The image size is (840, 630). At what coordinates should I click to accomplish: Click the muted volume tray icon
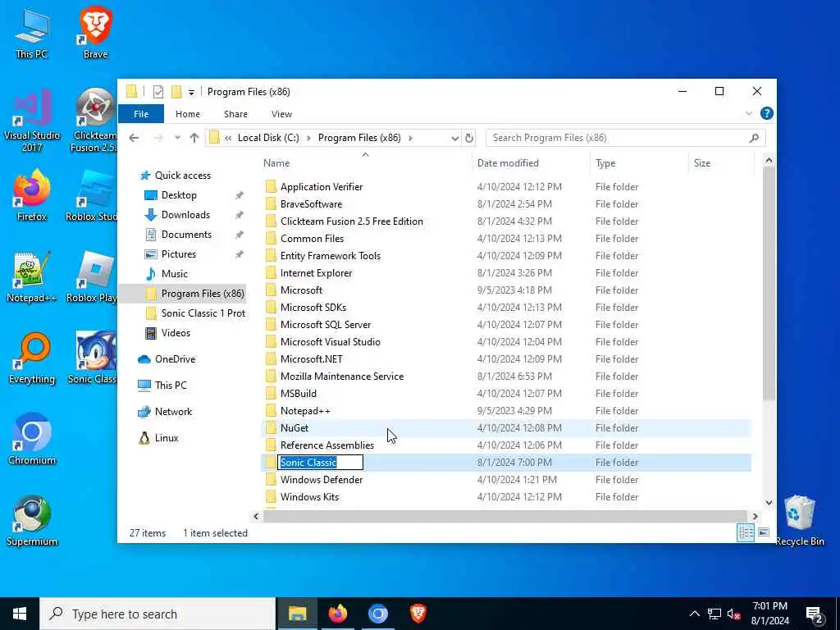[733, 614]
